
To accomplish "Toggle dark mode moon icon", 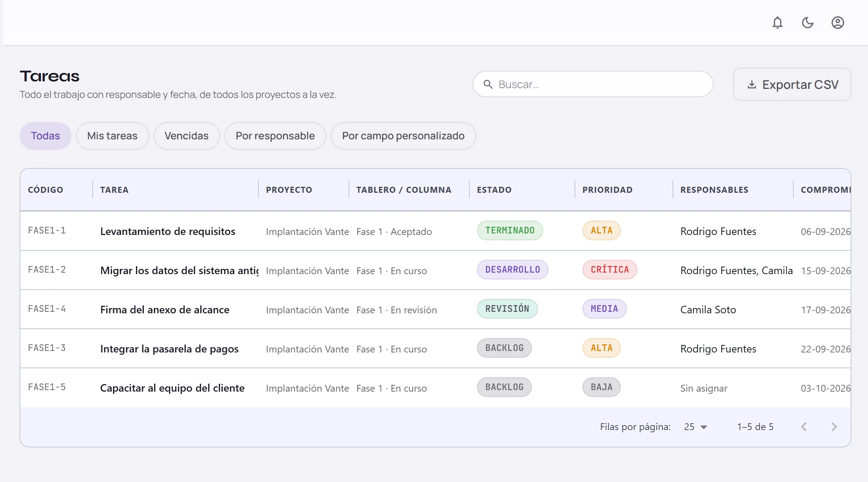I will click(808, 23).
